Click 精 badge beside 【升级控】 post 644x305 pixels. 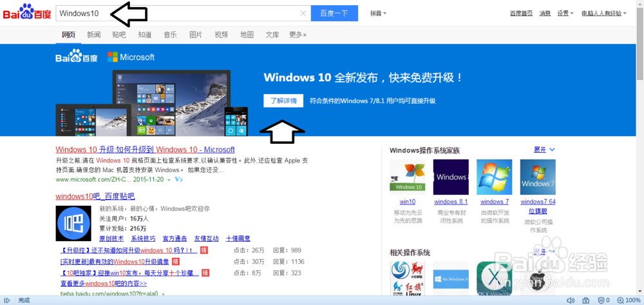tap(204, 250)
